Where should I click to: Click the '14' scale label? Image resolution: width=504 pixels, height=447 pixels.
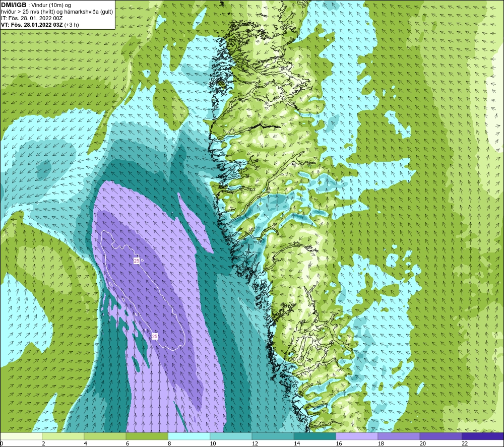pos(297,443)
